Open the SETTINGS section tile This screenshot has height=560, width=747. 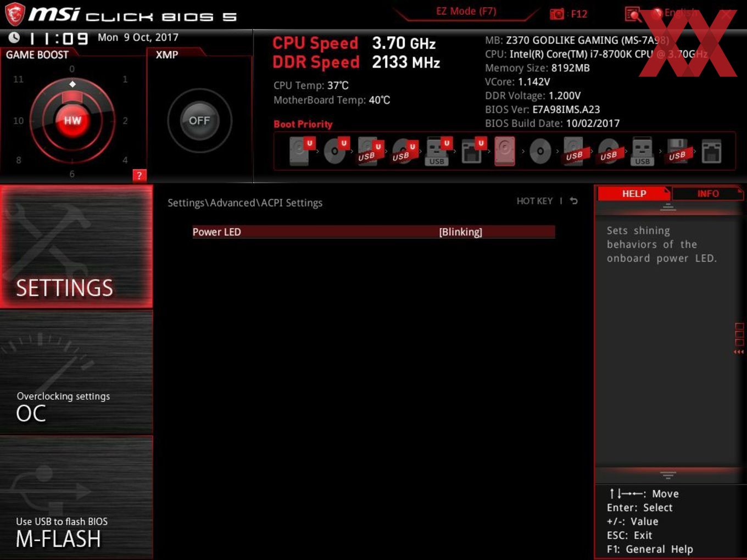coord(76,247)
